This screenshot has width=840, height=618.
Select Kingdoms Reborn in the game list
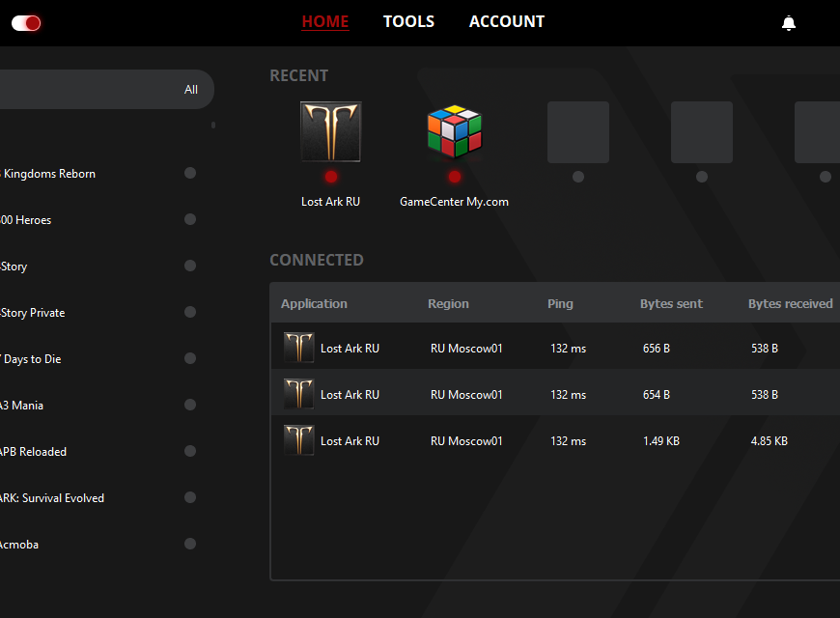click(48, 174)
